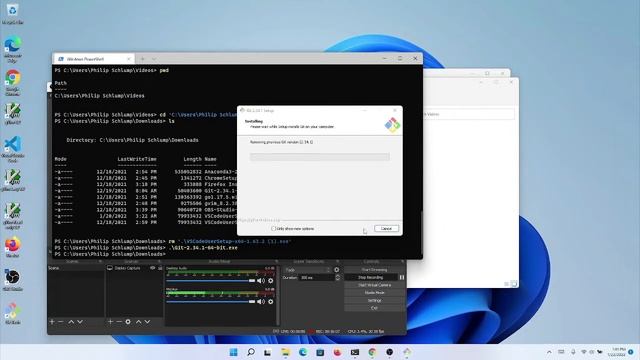This screenshot has width=640, height=360.
Task: Open taskbar Search
Action: click(x=251, y=352)
